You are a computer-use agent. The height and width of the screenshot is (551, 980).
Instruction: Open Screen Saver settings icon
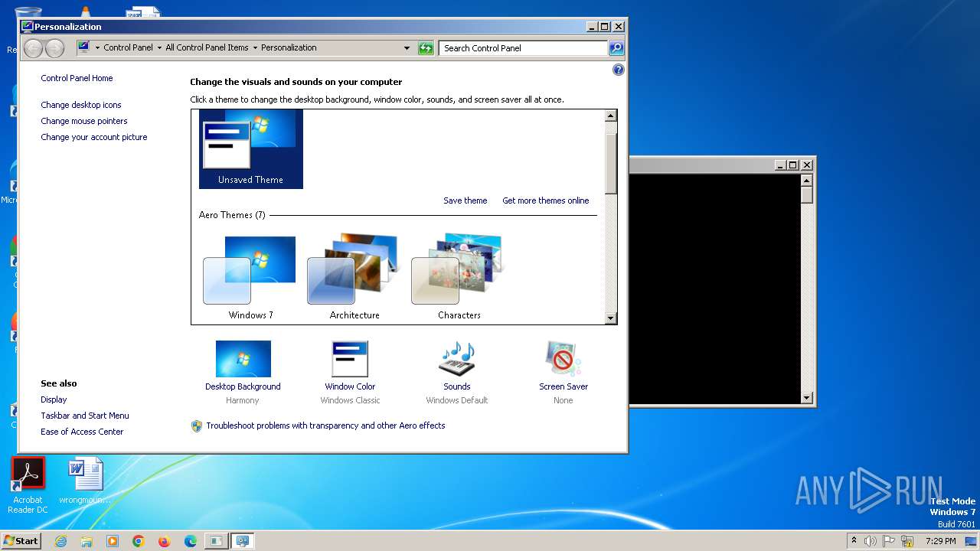[x=563, y=359]
